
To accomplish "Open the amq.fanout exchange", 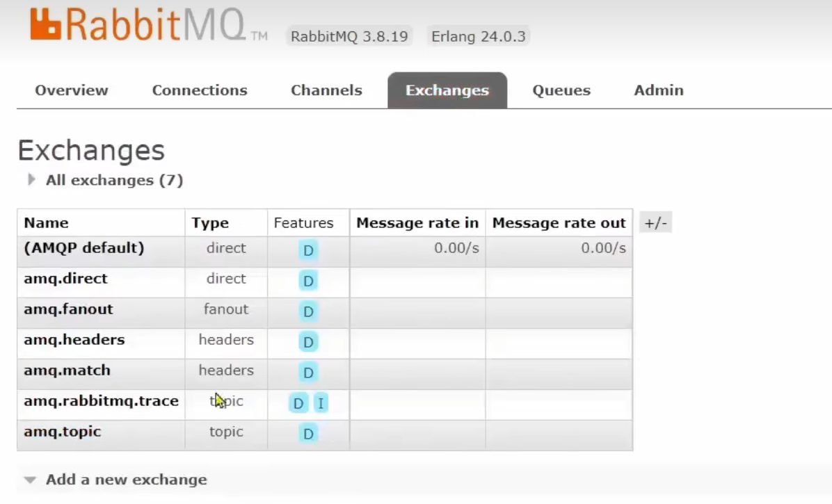I will pos(68,309).
